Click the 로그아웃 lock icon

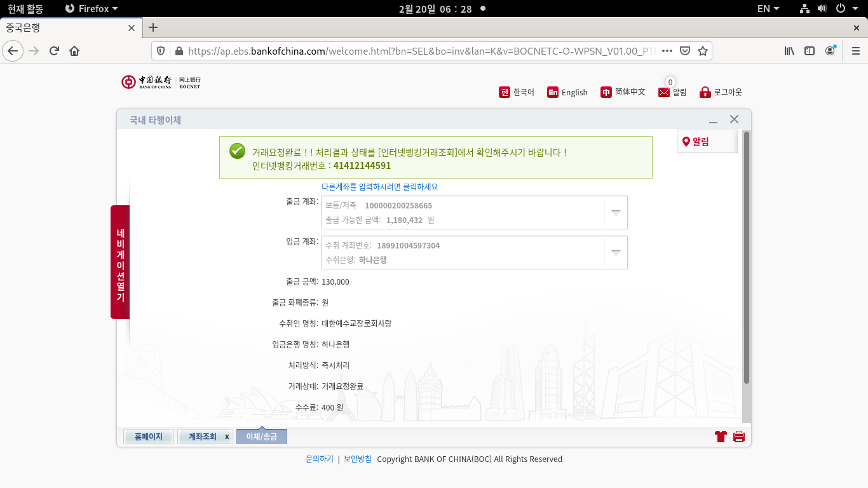pyautogui.click(x=705, y=92)
